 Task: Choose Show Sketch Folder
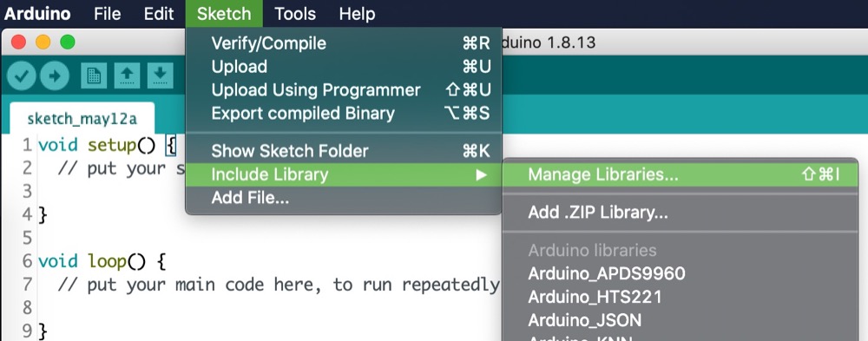343,151
